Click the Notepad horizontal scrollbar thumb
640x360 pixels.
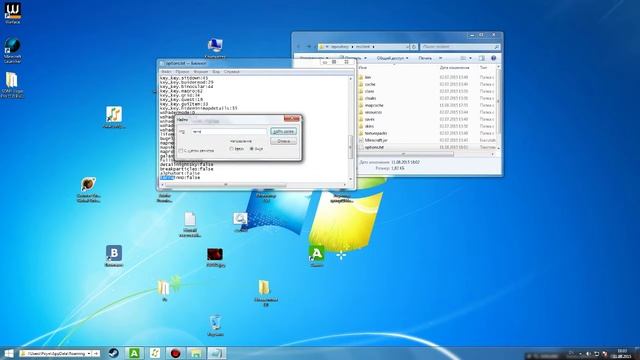[226, 185]
